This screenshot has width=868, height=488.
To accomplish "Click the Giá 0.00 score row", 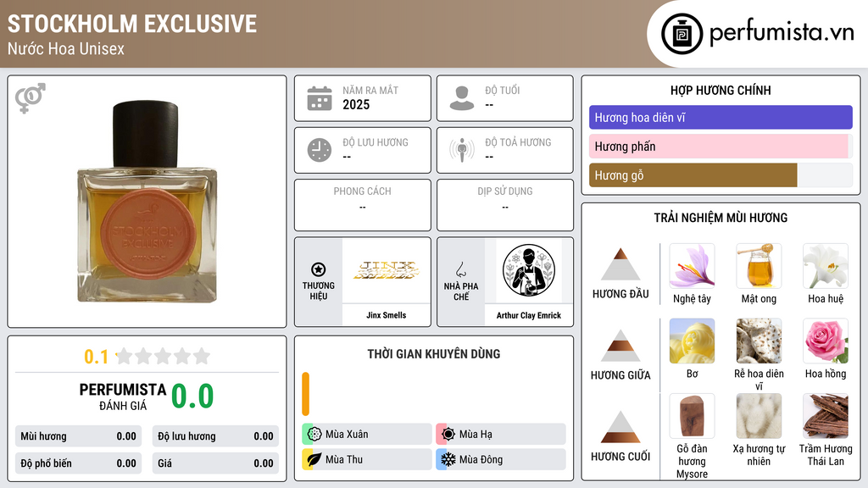I will pyautogui.click(x=215, y=463).
